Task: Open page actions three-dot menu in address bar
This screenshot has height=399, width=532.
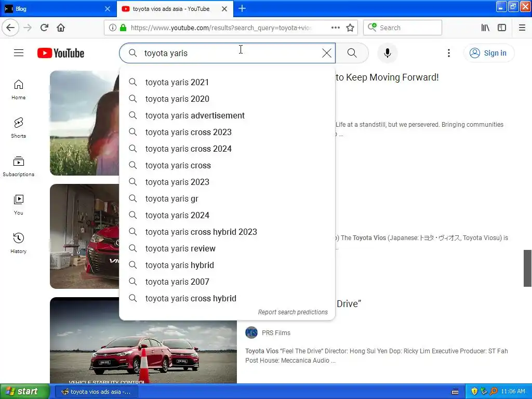Action: 335,28
